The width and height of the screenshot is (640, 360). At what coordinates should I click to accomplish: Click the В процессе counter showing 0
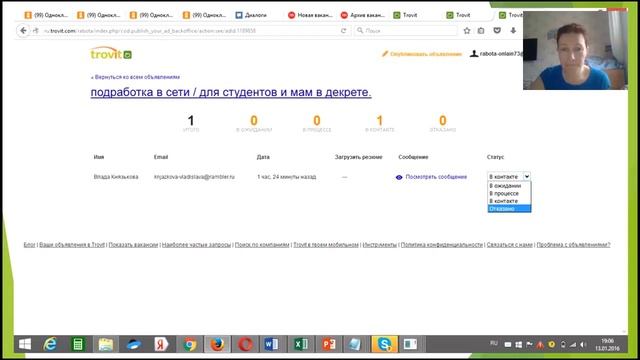[x=317, y=123]
